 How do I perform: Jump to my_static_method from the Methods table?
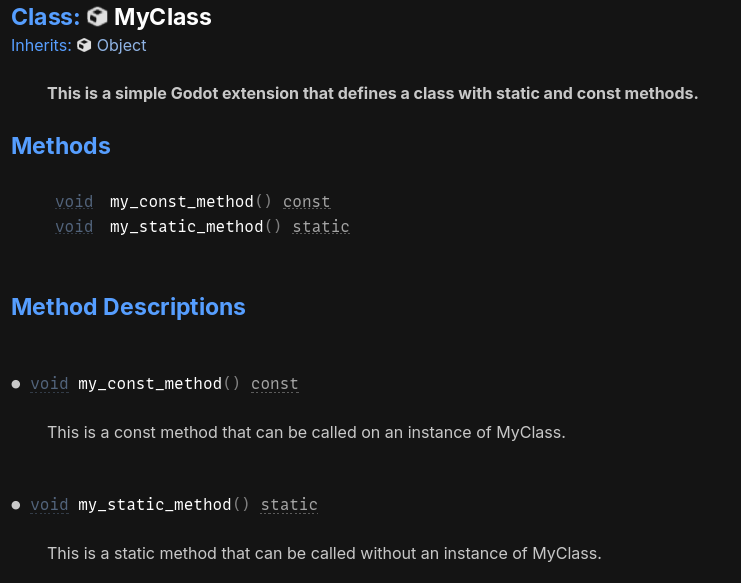(x=187, y=227)
